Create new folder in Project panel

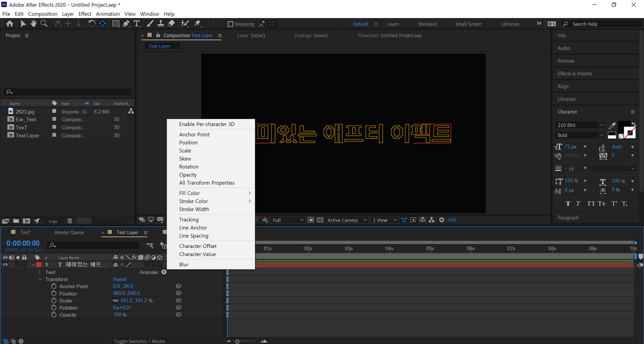(x=16, y=221)
